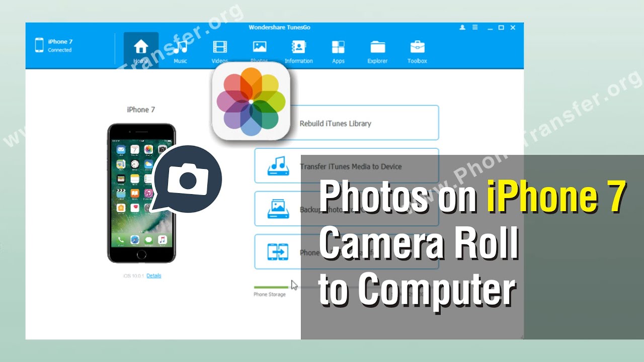The image size is (644, 362).
Task: Click the 'Phone Storage' label
Action: 270,295
